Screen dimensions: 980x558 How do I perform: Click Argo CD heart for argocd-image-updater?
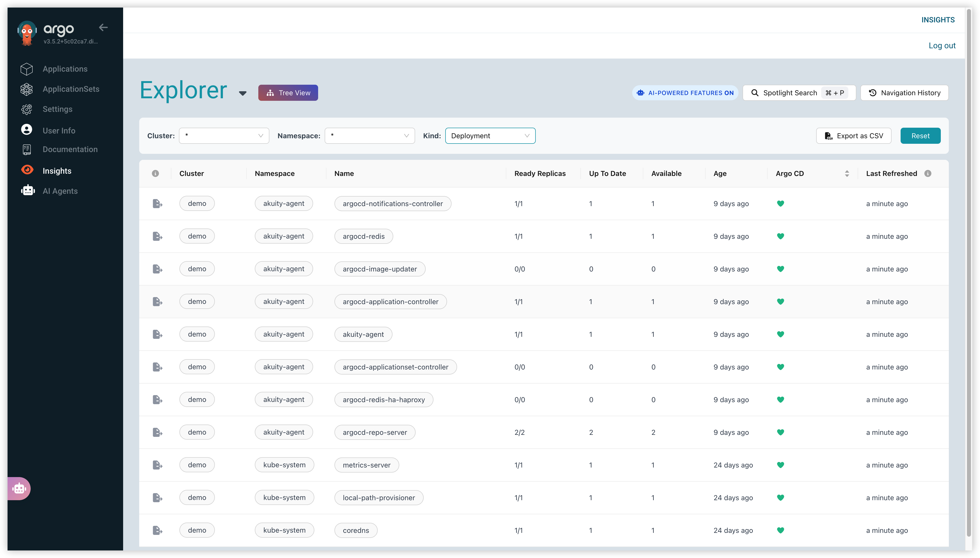point(780,269)
